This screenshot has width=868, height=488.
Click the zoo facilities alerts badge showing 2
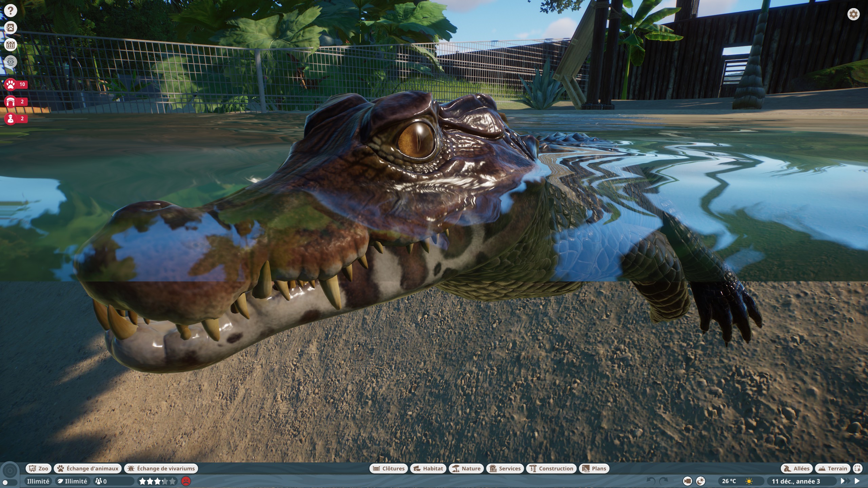click(22, 101)
